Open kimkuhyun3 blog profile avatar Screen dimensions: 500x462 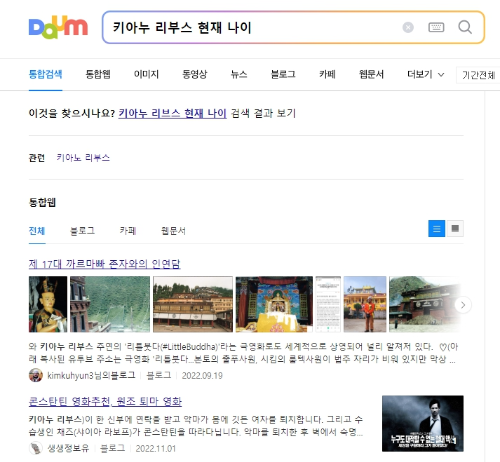click(36, 375)
